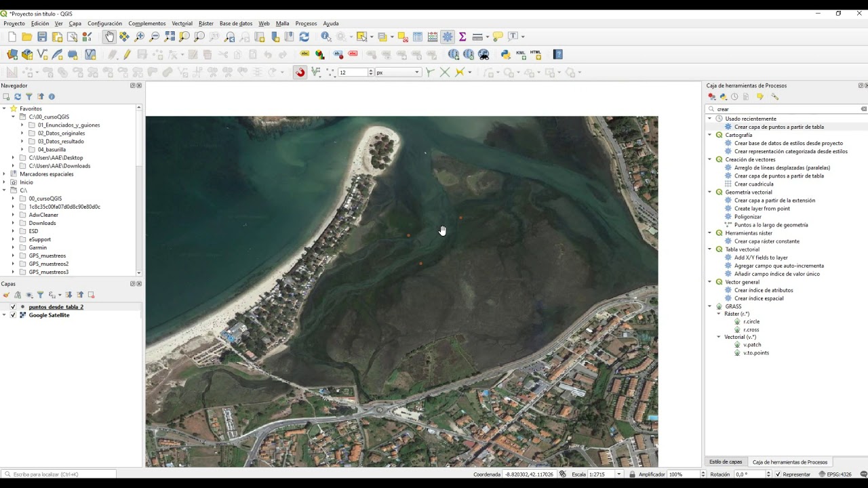Open the Field Calculator
The height and width of the screenshot is (488, 868).
pos(433,37)
